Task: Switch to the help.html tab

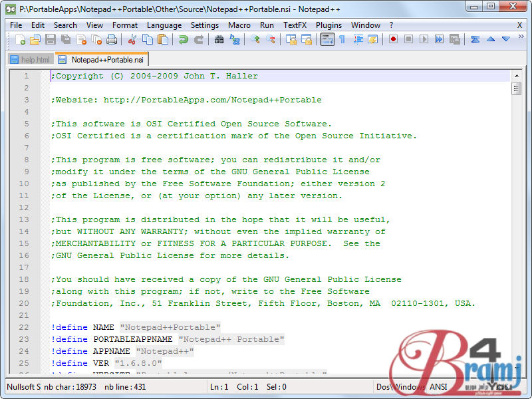Action: coord(31,59)
